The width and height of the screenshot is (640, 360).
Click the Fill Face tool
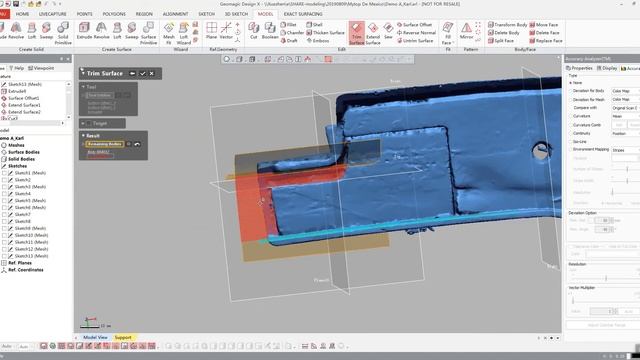point(447,33)
